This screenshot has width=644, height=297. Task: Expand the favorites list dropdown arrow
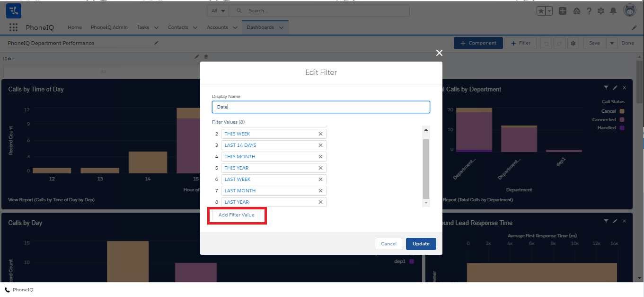coord(549,11)
